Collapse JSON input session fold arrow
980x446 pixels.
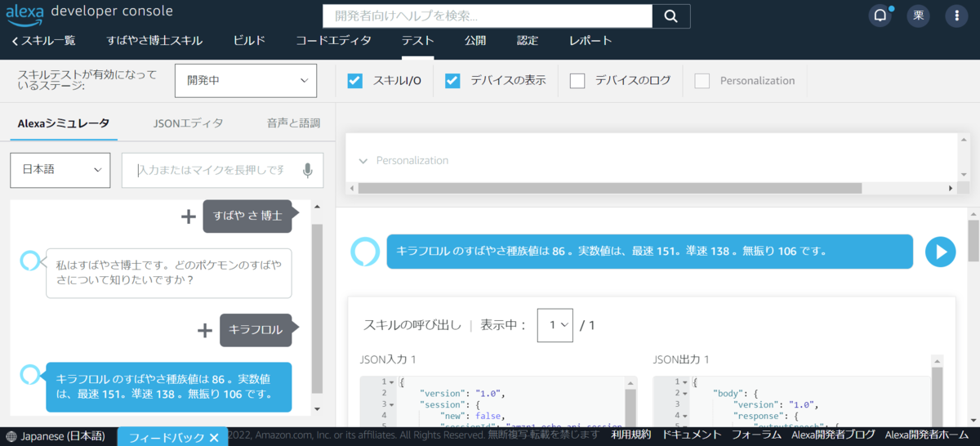pos(391,404)
